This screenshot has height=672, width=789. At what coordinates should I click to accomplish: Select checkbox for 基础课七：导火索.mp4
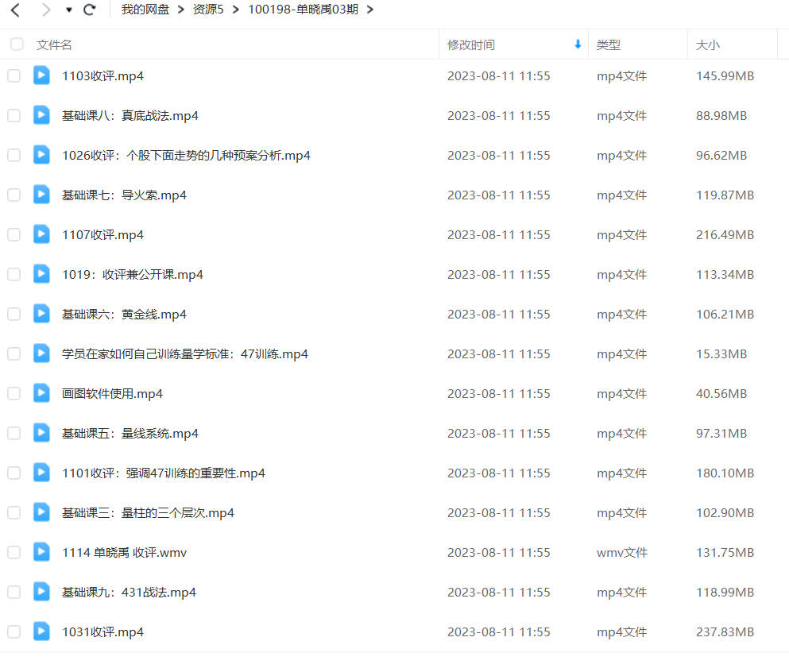click(14, 195)
